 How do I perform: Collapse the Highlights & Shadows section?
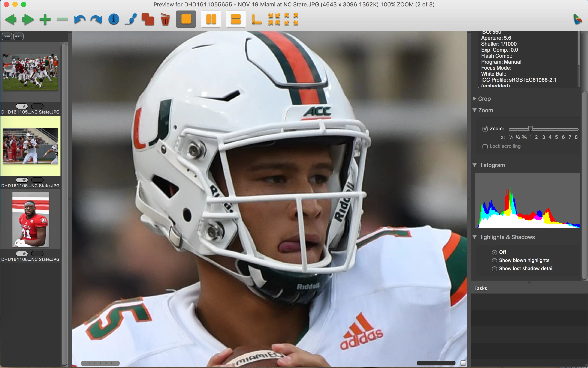pyautogui.click(x=474, y=237)
